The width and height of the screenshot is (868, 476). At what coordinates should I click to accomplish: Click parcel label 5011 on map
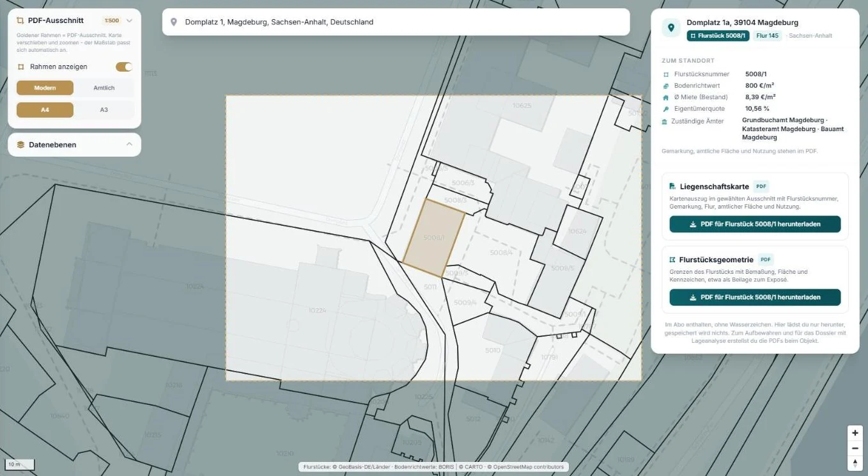pos(430,287)
